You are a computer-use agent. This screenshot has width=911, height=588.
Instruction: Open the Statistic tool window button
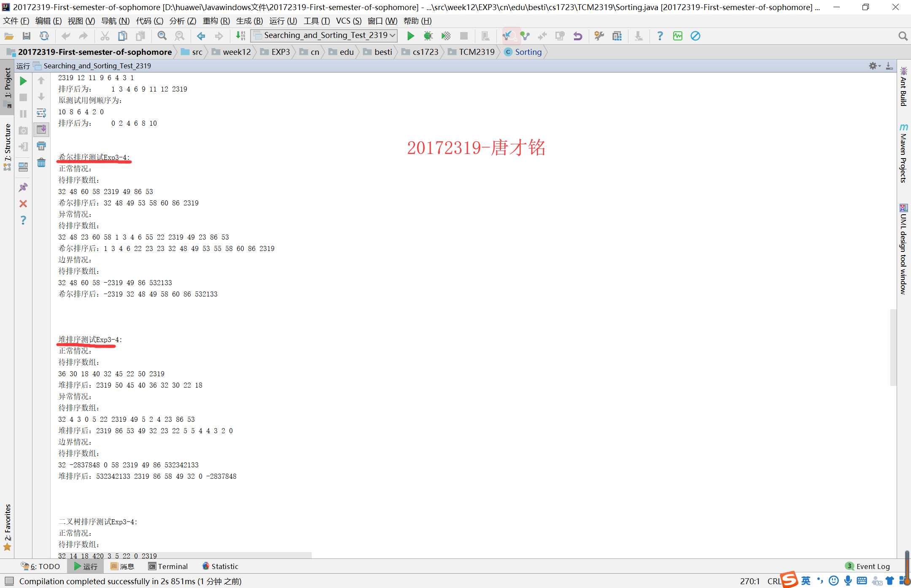220,566
